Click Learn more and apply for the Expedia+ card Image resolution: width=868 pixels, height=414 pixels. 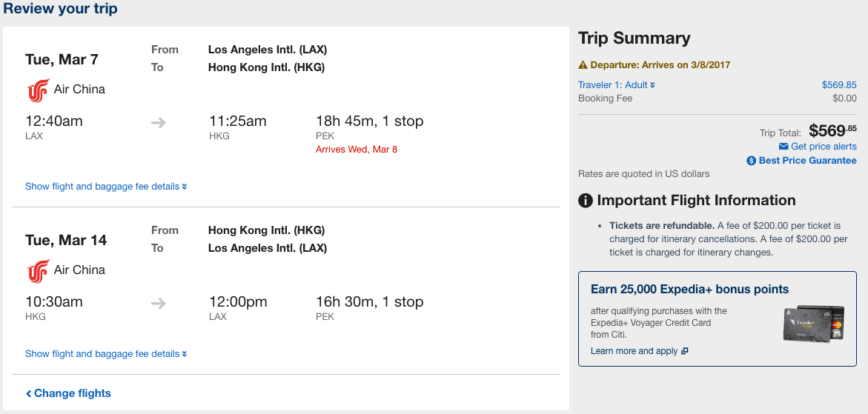(634, 351)
